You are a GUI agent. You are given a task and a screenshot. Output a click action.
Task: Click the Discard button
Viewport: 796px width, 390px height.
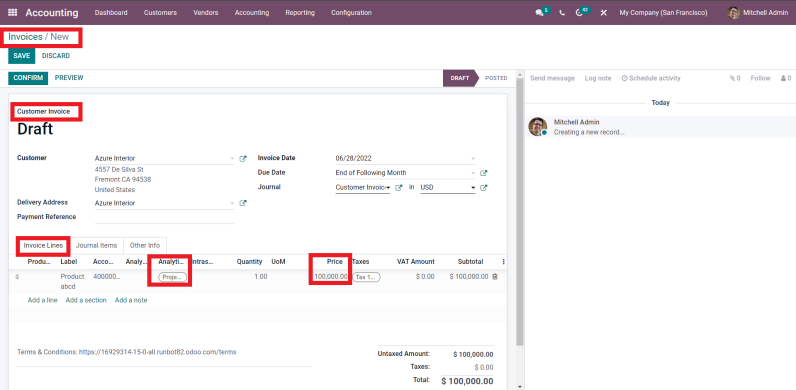[56, 56]
